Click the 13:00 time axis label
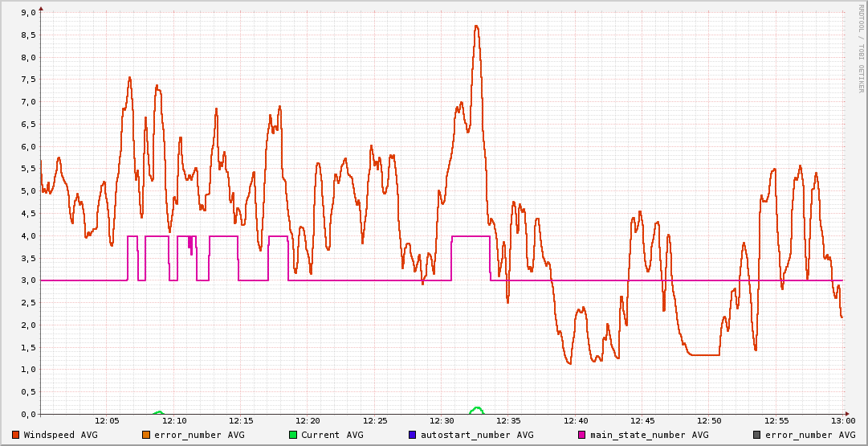This screenshot has height=446, width=868. coord(843,421)
